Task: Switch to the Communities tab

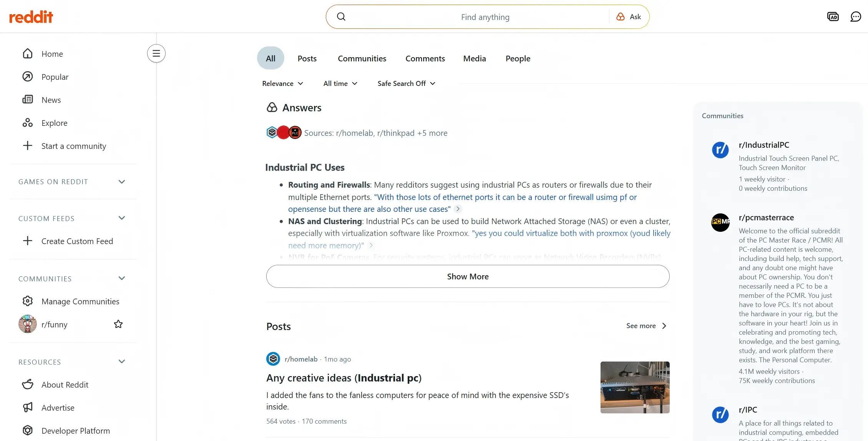Action: pyautogui.click(x=362, y=58)
